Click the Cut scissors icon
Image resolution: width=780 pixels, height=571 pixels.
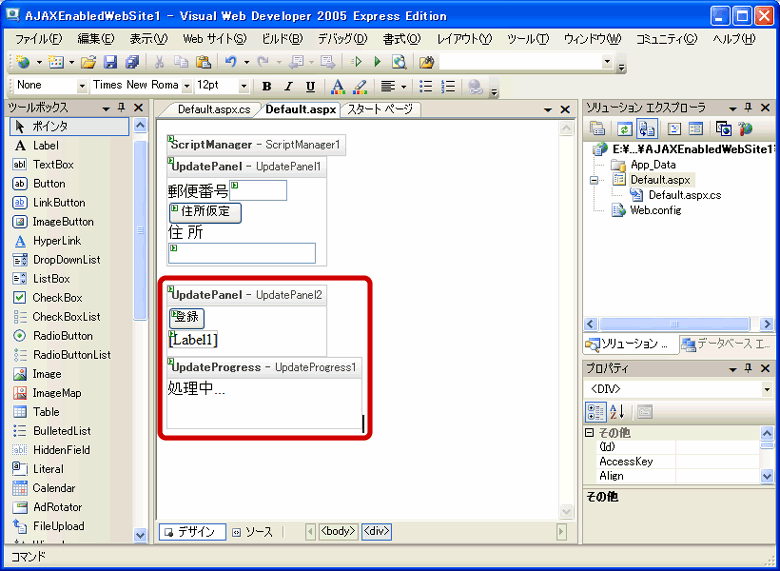(x=159, y=62)
